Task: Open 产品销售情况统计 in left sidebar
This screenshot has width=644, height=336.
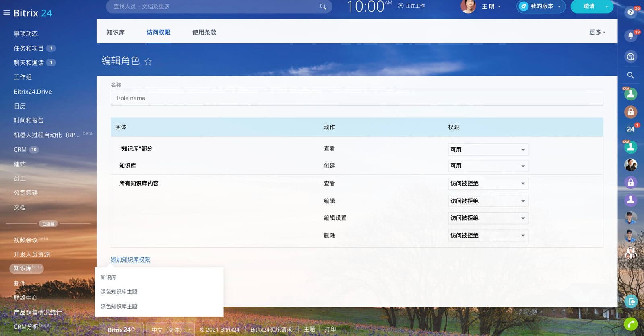Action: (x=38, y=312)
